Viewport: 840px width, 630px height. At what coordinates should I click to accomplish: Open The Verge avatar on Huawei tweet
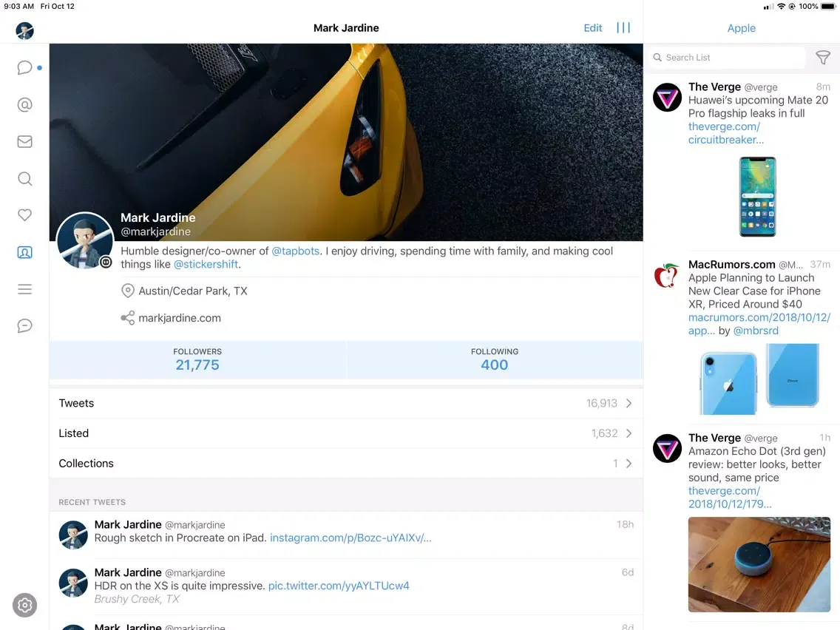667,97
